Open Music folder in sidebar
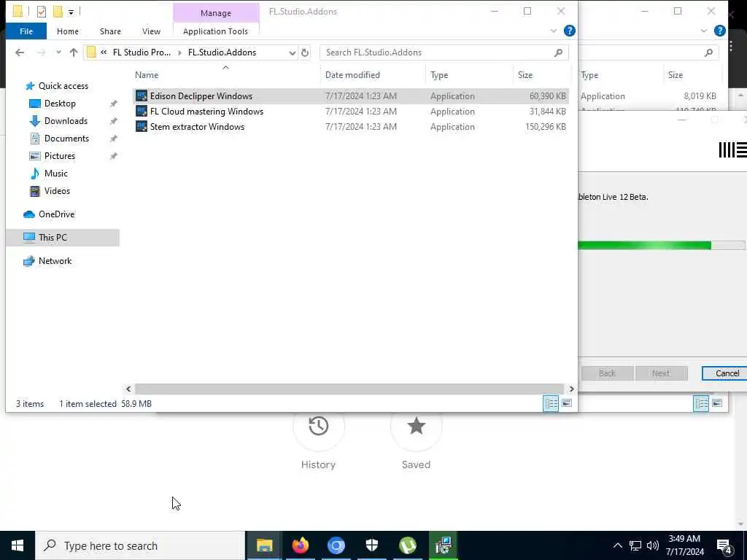 [x=55, y=174]
